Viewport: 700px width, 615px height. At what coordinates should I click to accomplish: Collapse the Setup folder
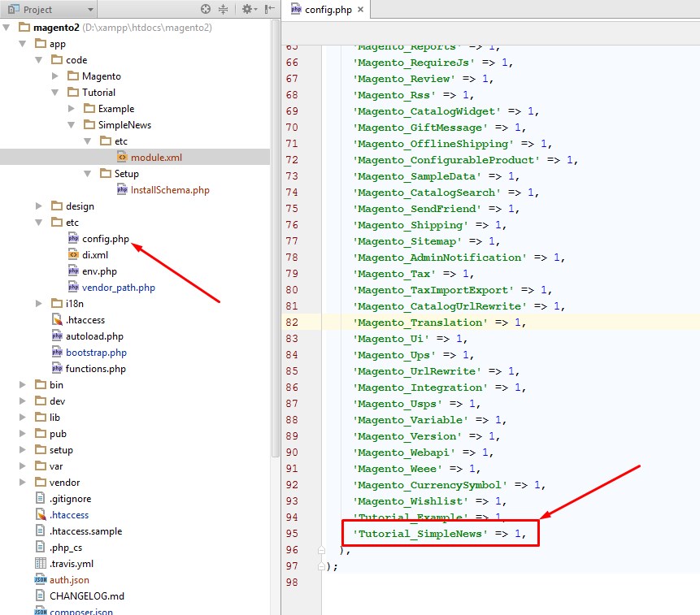(x=88, y=174)
